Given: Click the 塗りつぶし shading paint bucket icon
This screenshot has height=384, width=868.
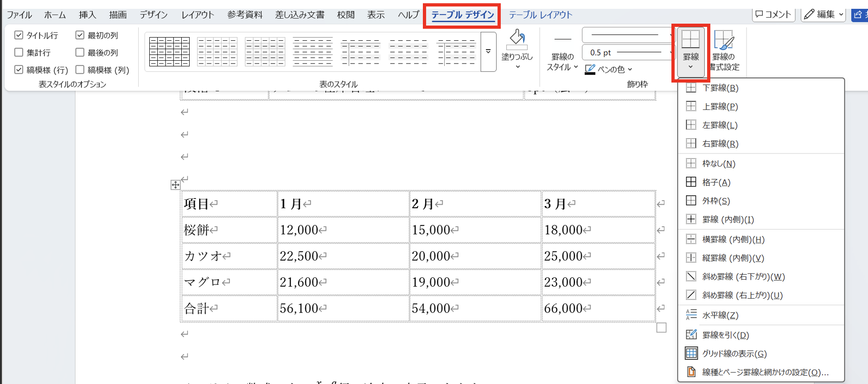Looking at the screenshot, I should [517, 39].
